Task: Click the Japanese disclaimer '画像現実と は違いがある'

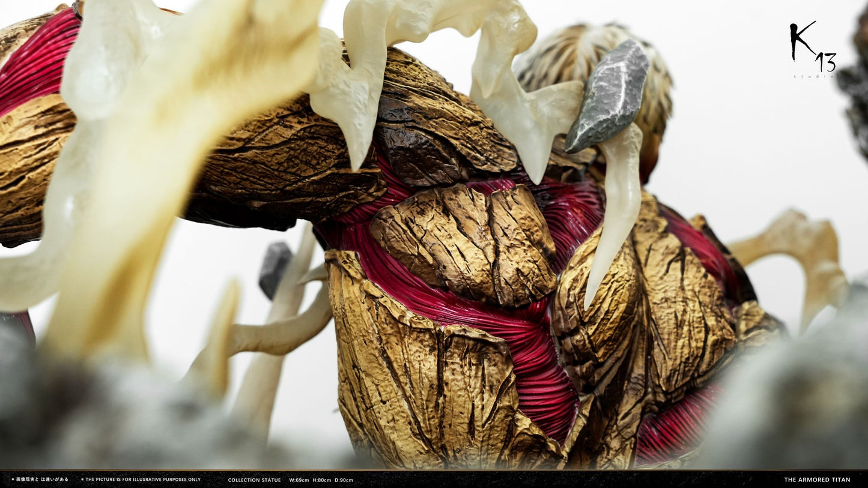Action: (x=42, y=480)
